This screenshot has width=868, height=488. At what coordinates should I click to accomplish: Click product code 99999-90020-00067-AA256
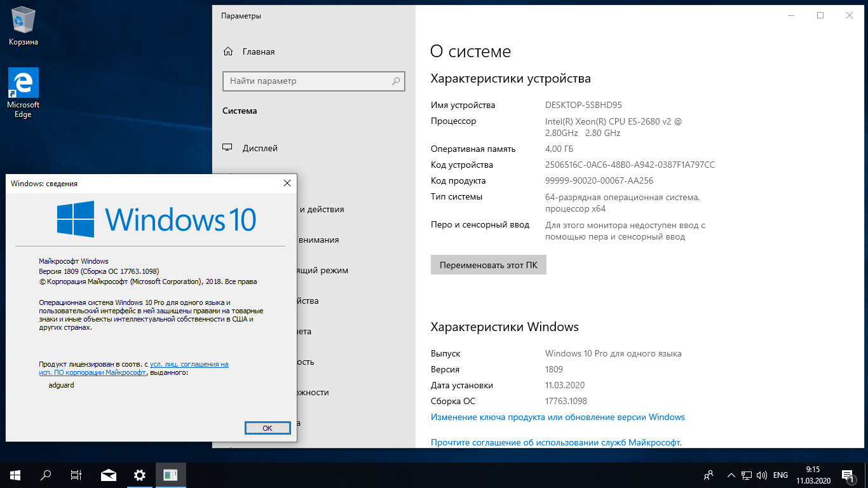(599, 180)
